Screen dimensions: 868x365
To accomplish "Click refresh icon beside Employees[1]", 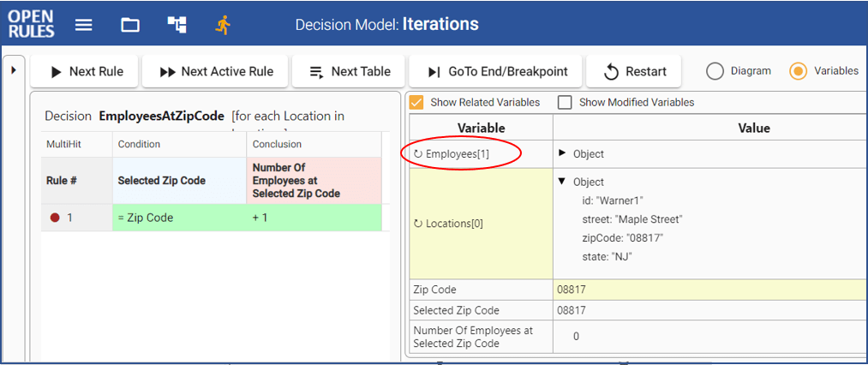I will [x=418, y=154].
